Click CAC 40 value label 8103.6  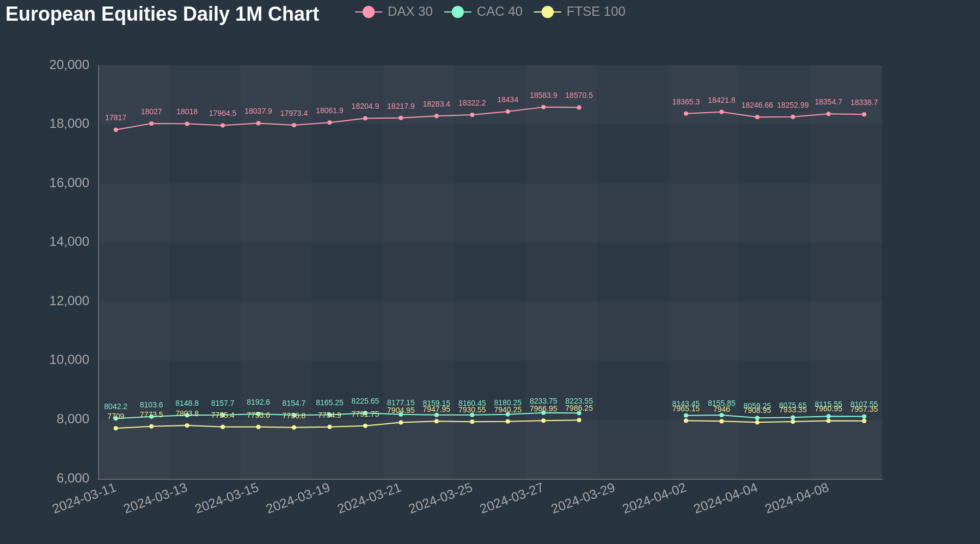pyautogui.click(x=151, y=405)
